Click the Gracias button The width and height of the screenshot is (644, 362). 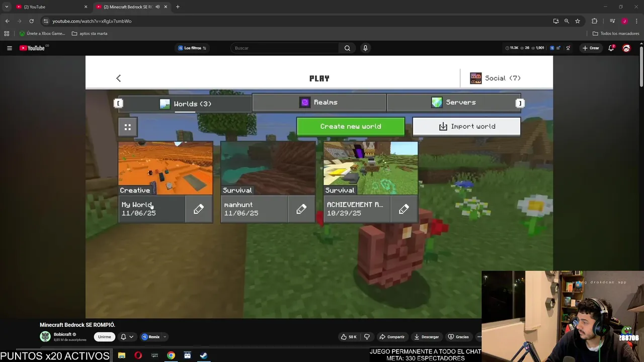tap(458, 337)
